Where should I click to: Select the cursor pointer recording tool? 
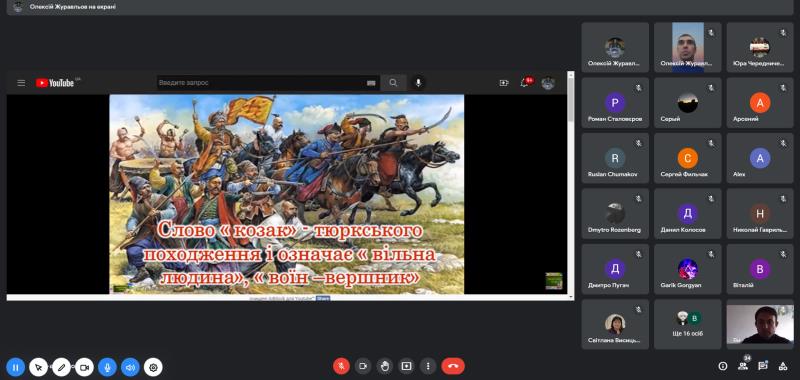click(38, 367)
